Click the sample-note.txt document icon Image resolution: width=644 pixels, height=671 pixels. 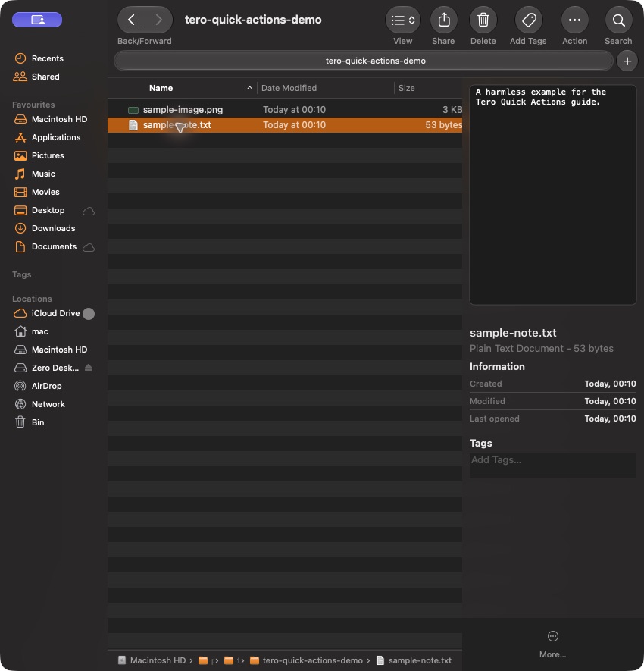pos(133,125)
